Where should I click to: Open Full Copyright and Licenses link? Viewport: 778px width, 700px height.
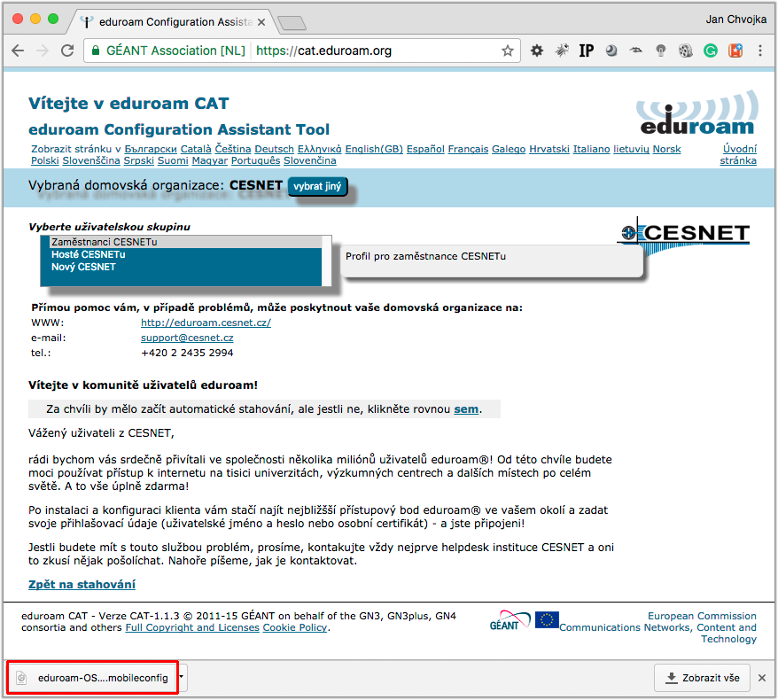pyautogui.click(x=192, y=627)
